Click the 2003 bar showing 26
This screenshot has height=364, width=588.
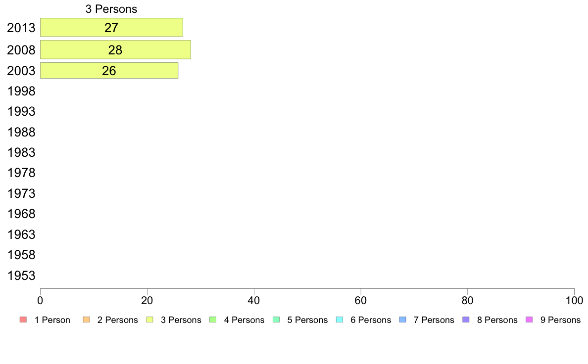[x=109, y=71]
